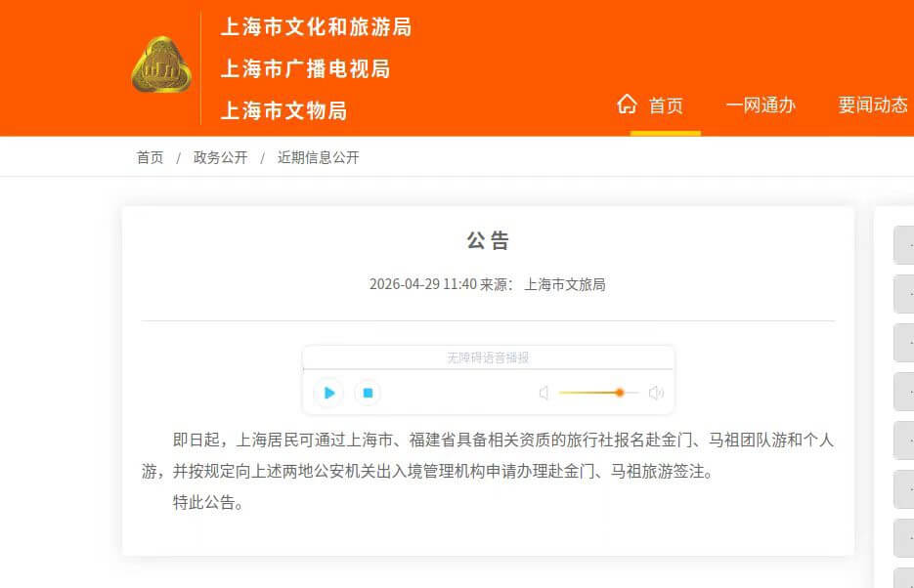Click the 上海市文物局 header title

[x=283, y=110]
